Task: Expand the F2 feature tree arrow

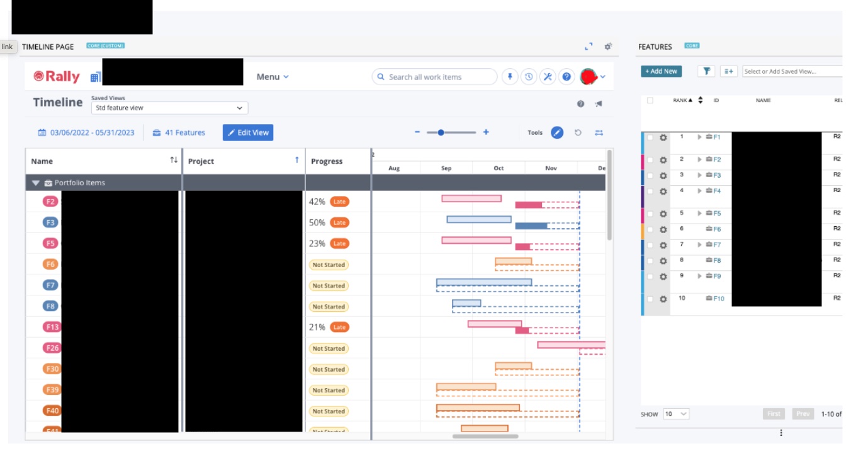Action: pos(699,159)
